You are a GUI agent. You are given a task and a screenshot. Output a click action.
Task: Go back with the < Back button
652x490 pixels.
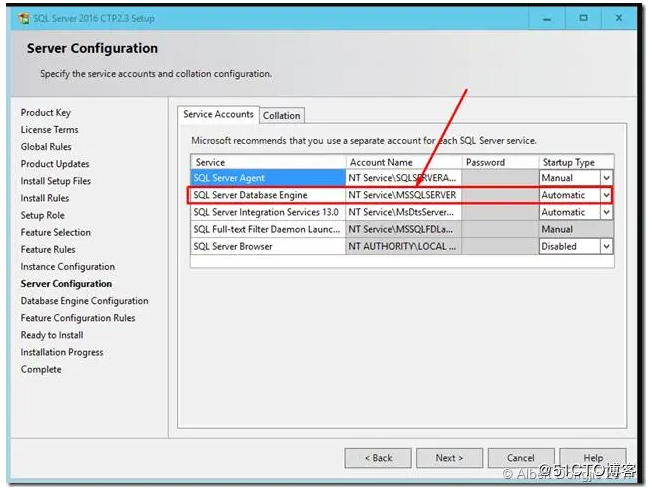pyautogui.click(x=378, y=458)
